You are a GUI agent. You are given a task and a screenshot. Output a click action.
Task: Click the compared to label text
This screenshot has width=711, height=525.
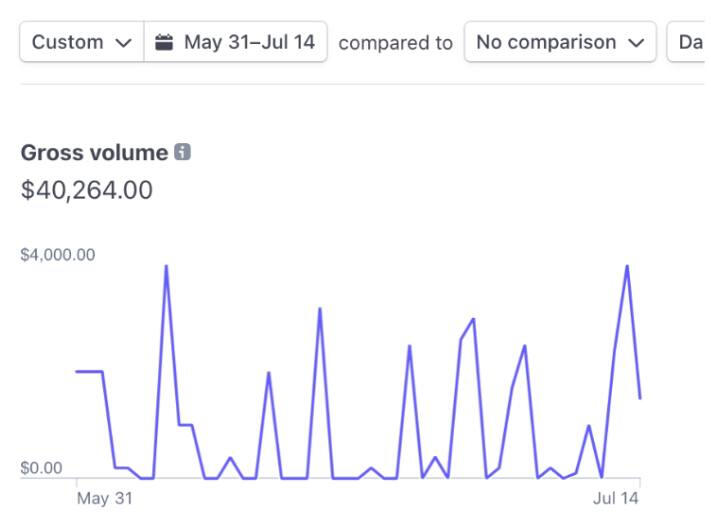point(395,43)
